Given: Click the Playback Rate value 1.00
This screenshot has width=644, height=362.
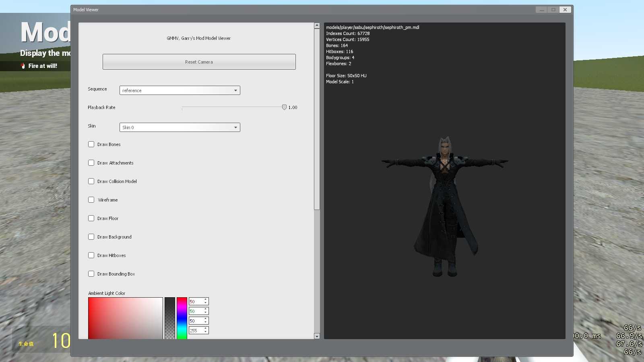Looking at the screenshot, I should 293,107.
